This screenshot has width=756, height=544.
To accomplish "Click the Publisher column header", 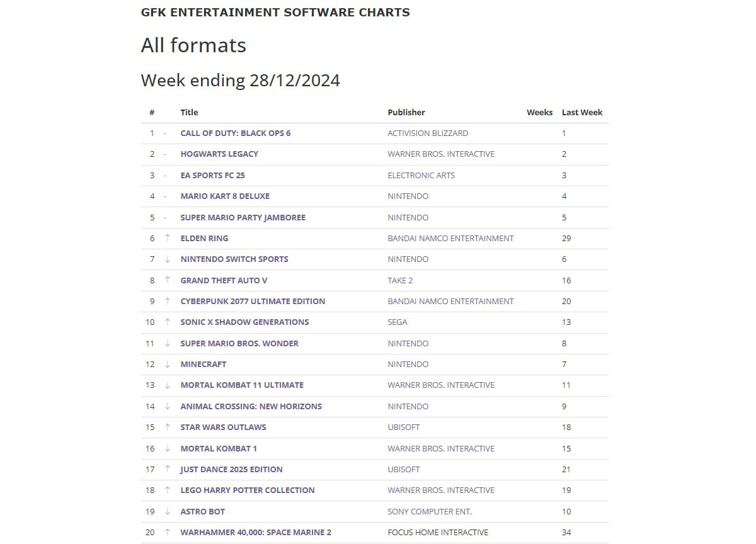I will [x=406, y=112].
